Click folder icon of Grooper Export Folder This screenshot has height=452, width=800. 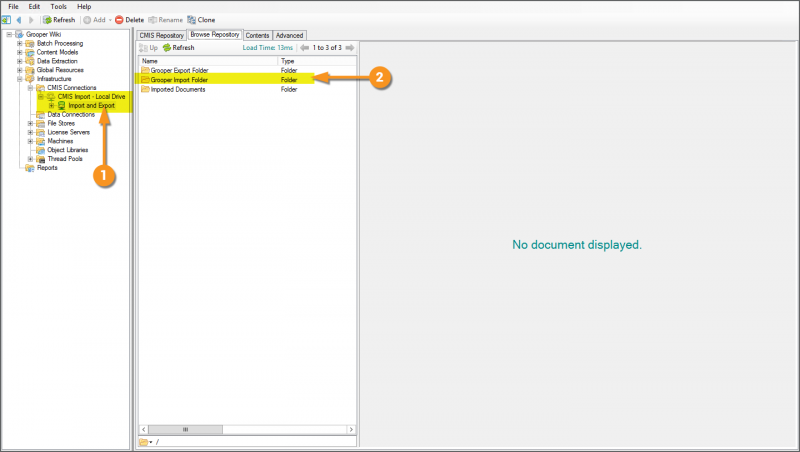(145, 70)
